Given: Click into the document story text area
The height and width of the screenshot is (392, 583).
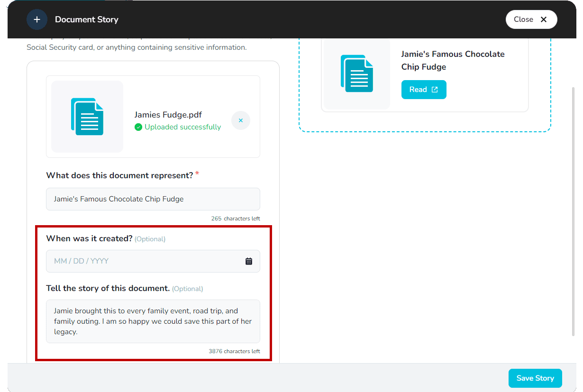Looking at the screenshot, I should tap(153, 321).
